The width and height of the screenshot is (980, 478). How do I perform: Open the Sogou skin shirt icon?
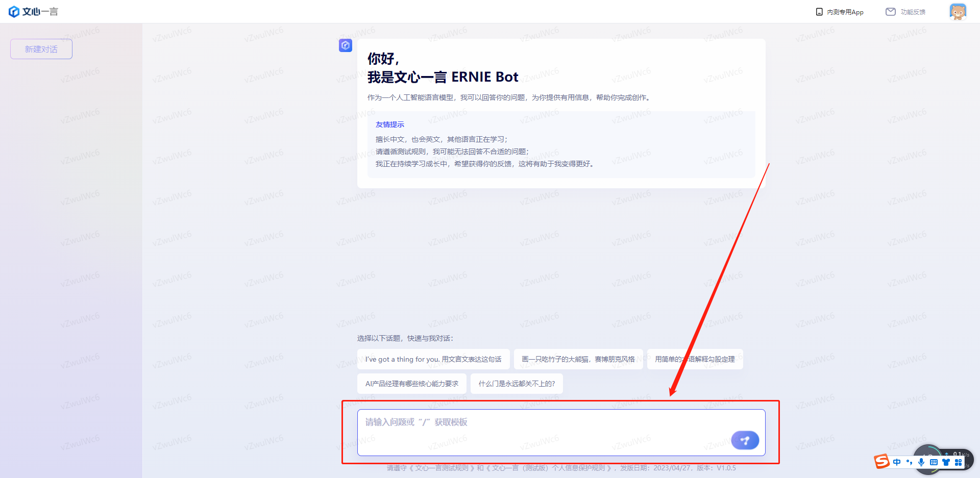946,462
